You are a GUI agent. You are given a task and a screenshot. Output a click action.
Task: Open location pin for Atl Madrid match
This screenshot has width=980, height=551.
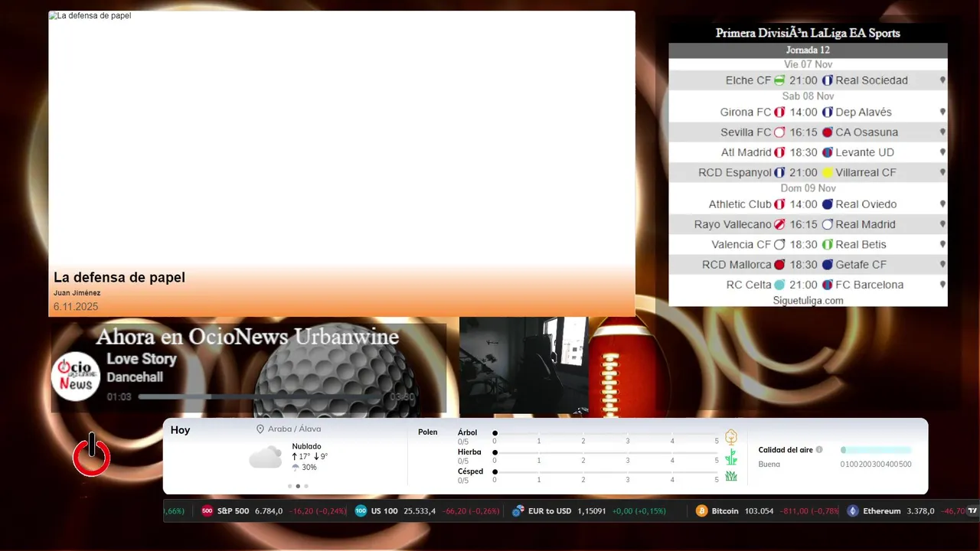point(942,152)
